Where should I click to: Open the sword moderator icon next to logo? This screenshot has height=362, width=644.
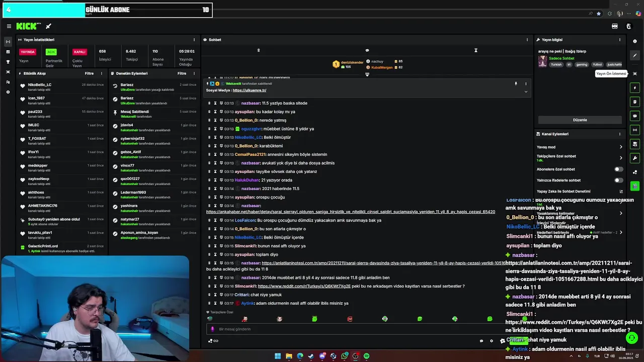pos(48,26)
